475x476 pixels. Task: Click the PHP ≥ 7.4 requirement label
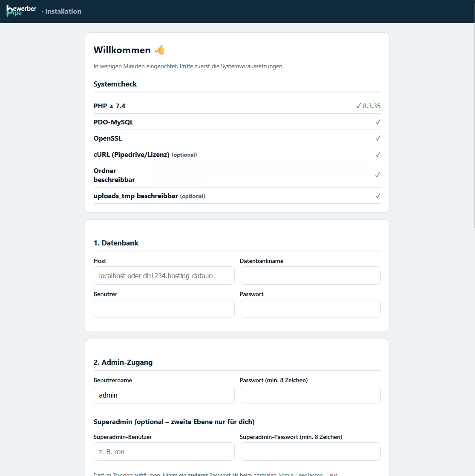(109, 106)
